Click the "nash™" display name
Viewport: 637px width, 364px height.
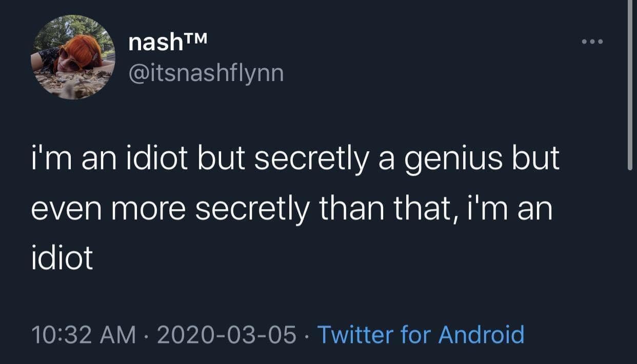click(x=167, y=42)
